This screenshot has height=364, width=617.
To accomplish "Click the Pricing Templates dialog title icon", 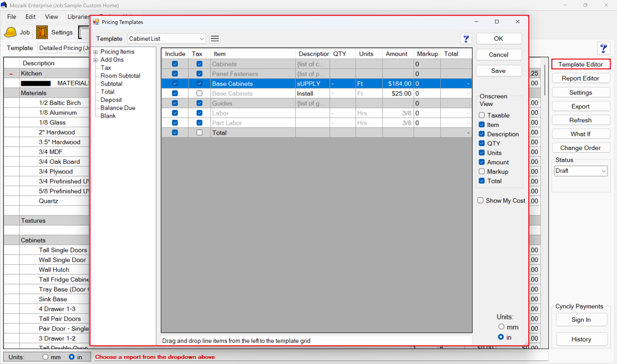I will tap(96, 22).
